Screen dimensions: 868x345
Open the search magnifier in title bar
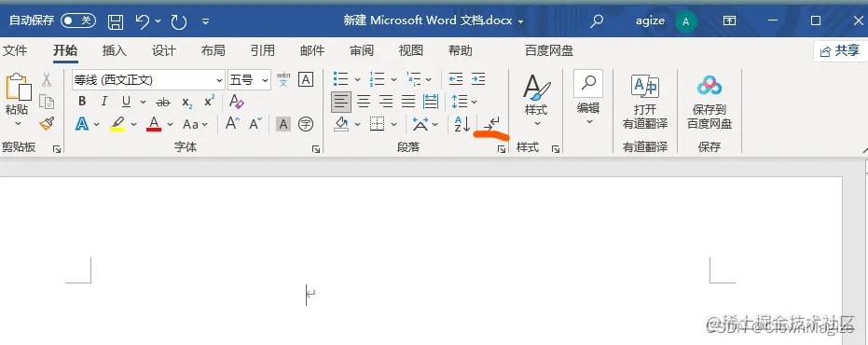pos(596,21)
